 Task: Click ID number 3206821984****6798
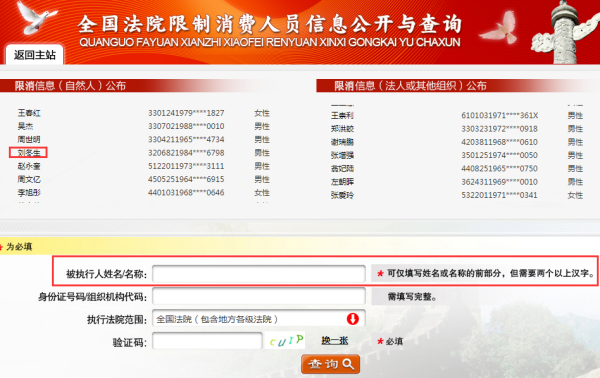(186, 153)
